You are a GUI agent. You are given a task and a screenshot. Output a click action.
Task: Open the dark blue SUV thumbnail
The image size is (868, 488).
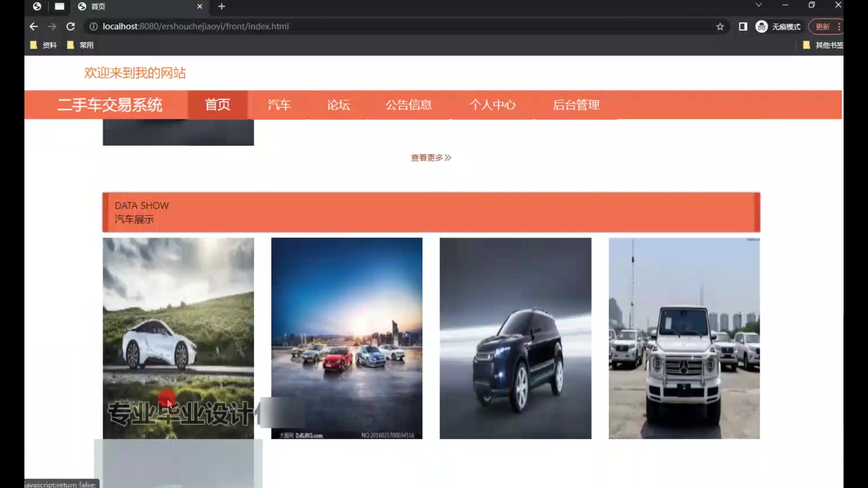tap(515, 338)
